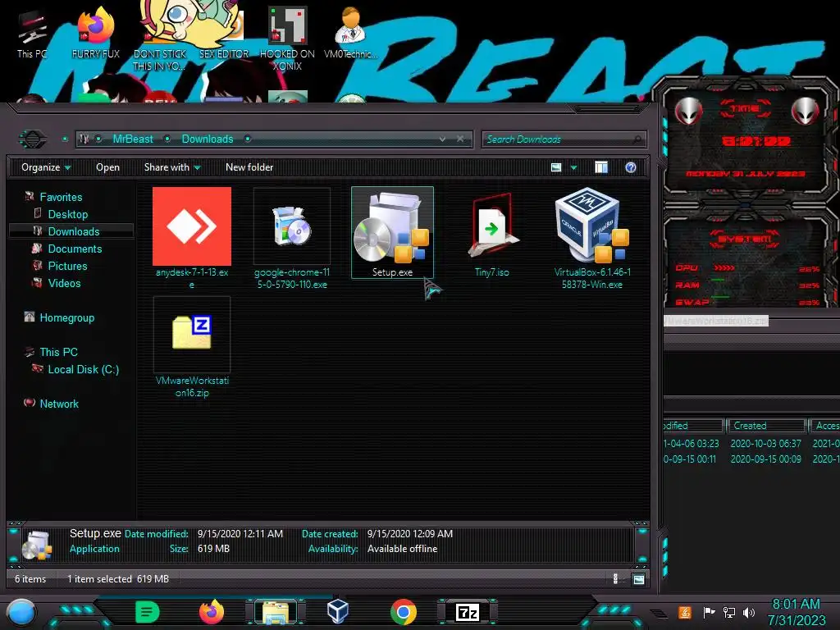Select Documents in navigation pane
The image size is (840, 630).
[x=75, y=249]
